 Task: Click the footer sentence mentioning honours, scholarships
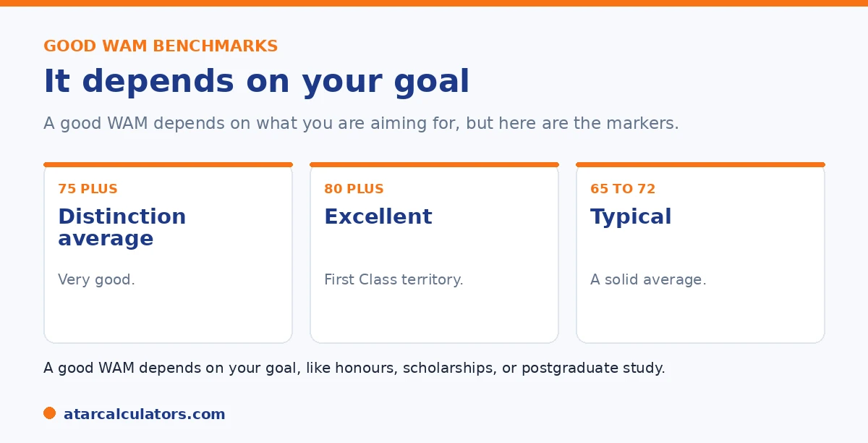coord(354,368)
